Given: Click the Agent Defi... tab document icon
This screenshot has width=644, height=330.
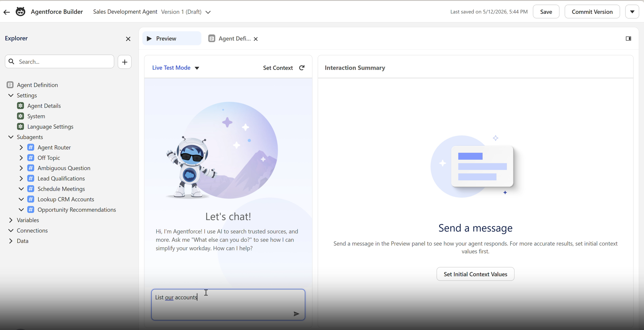Looking at the screenshot, I should pos(212,39).
